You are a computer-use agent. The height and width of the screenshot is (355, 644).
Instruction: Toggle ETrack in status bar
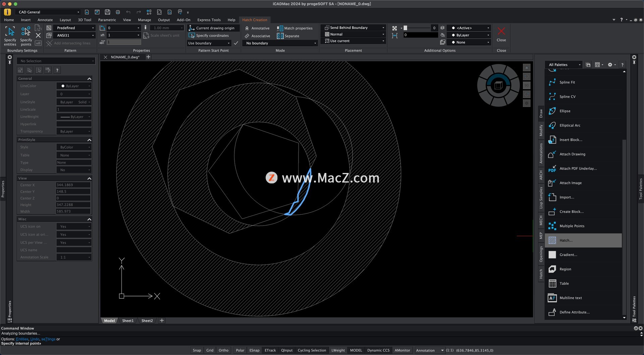click(270, 350)
